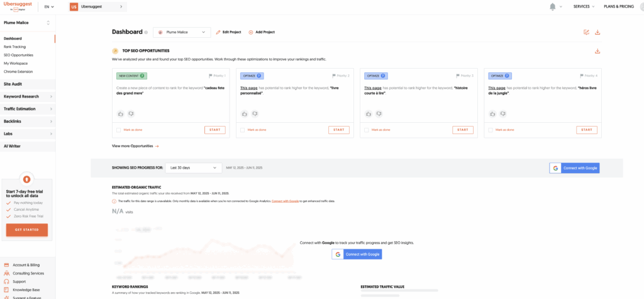Check Mark as done for "histoire courte à lire"
This screenshot has width=644, height=299.
pos(367,130)
